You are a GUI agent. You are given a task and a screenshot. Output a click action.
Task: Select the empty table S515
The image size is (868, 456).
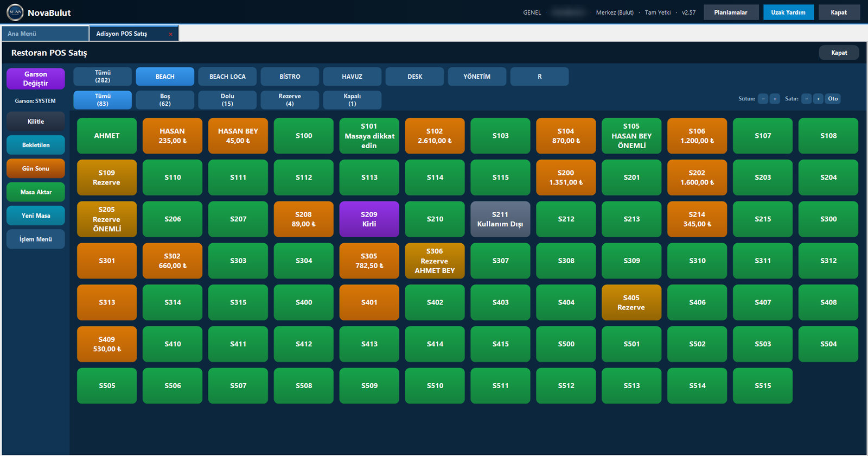[x=763, y=385]
